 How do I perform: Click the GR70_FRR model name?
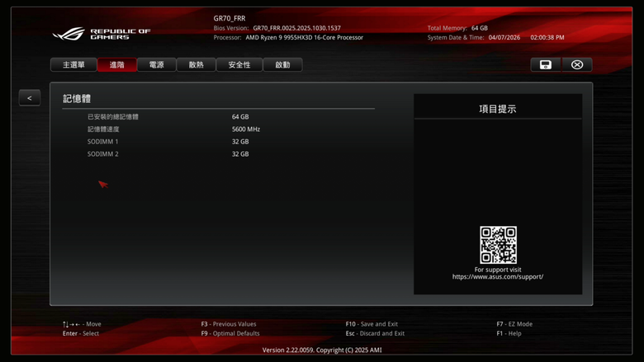[x=230, y=18]
